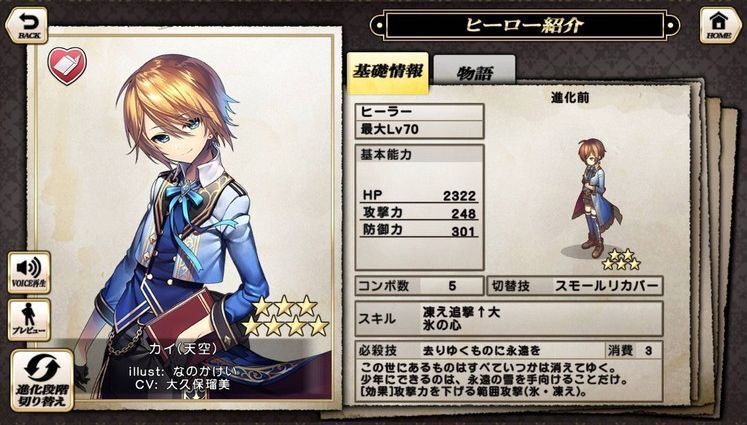This screenshot has height=425, width=747.
Task: Open the プレビュー character preview icon
Action: pyautogui.click(x=29, y=320)
